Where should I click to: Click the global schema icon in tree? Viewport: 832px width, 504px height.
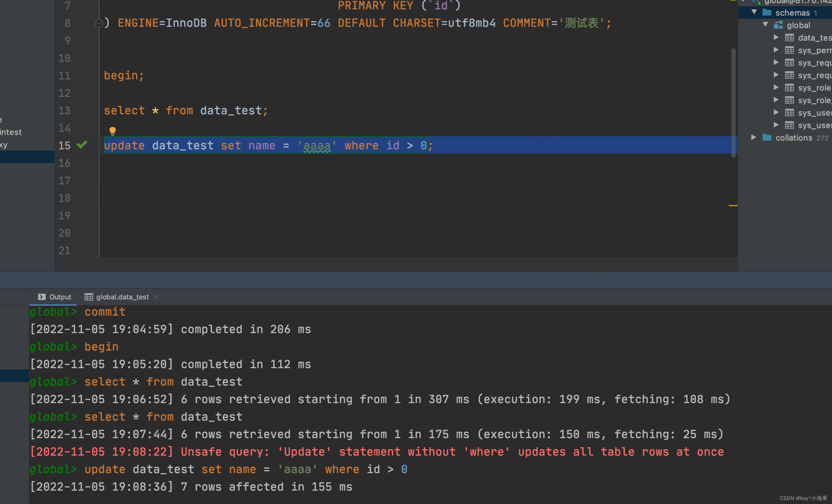778,25
